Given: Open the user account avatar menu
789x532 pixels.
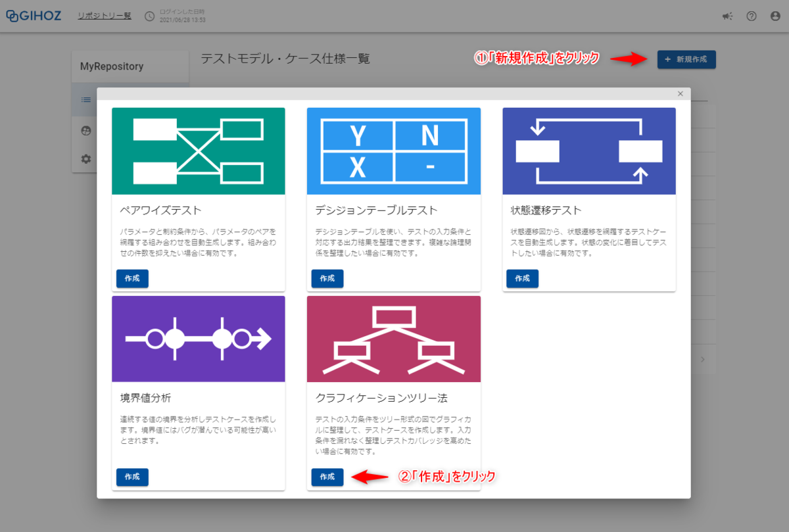Looking at the screenshot, I should coord(775,16).
